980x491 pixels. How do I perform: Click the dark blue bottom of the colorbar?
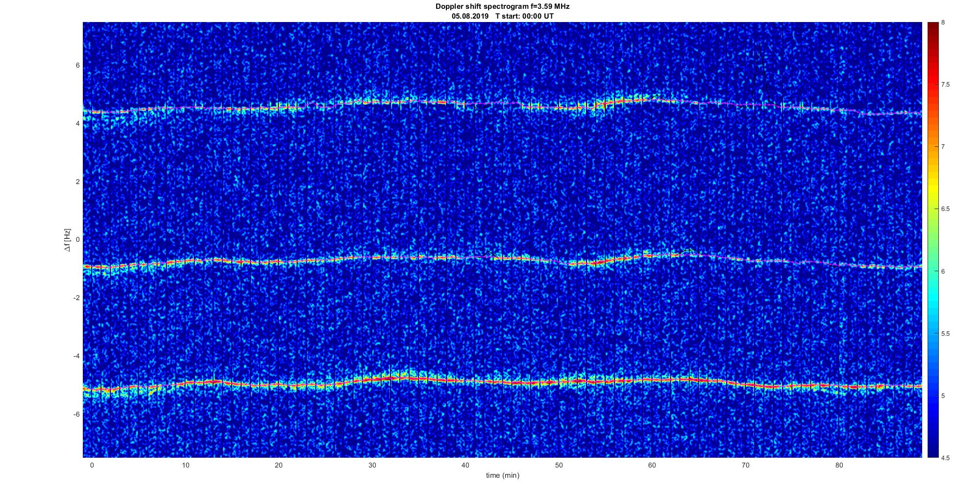[x=932, y=453]
